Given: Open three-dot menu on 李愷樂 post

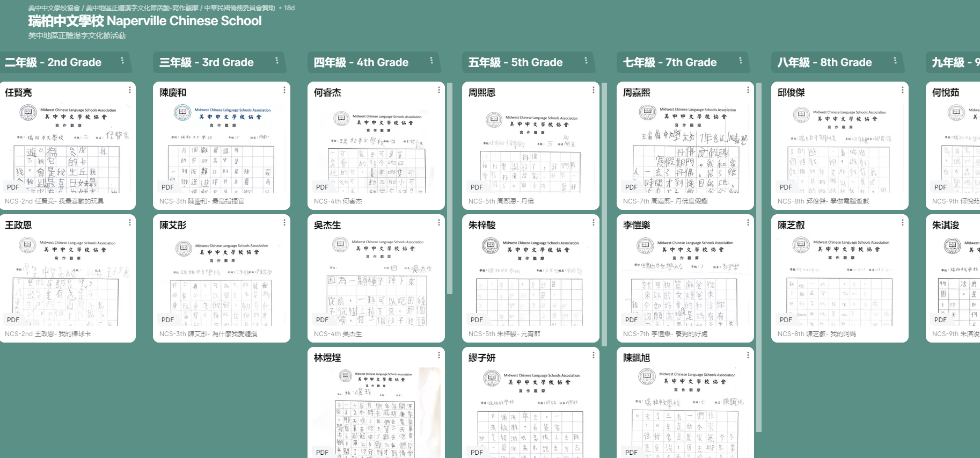Looking at the screenshot, I should [x=748, y=222].
